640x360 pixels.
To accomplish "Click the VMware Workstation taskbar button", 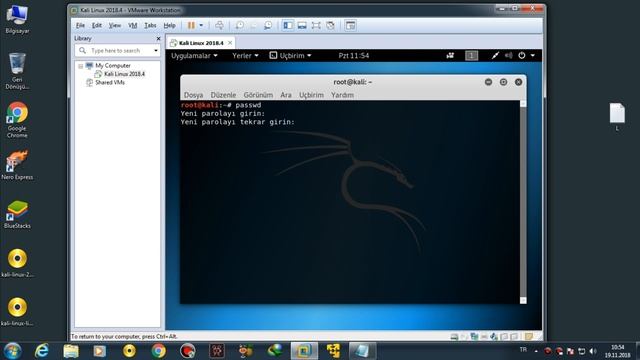I will coord(304,351).
